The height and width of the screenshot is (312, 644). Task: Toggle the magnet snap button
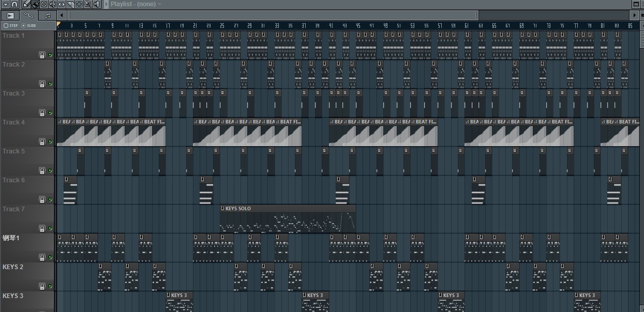(x=14, y=4)
